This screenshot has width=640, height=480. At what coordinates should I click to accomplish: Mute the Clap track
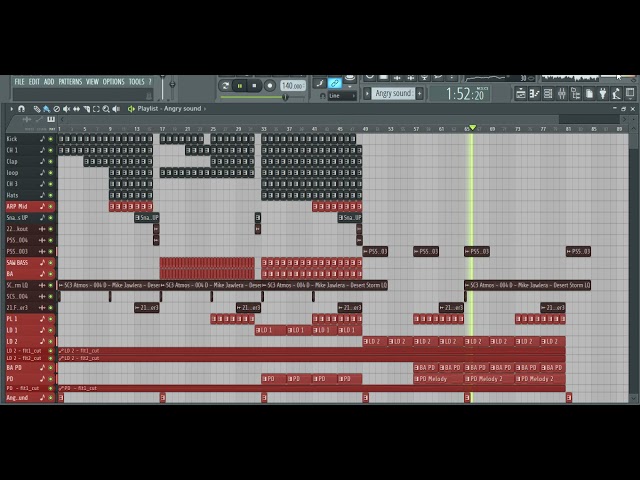pyautogui.click(x=51, y=162)
